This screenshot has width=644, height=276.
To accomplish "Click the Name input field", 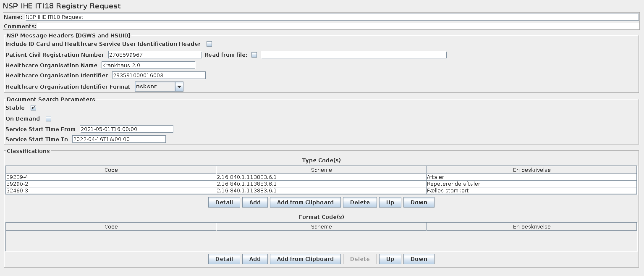I will pos(331,17).
